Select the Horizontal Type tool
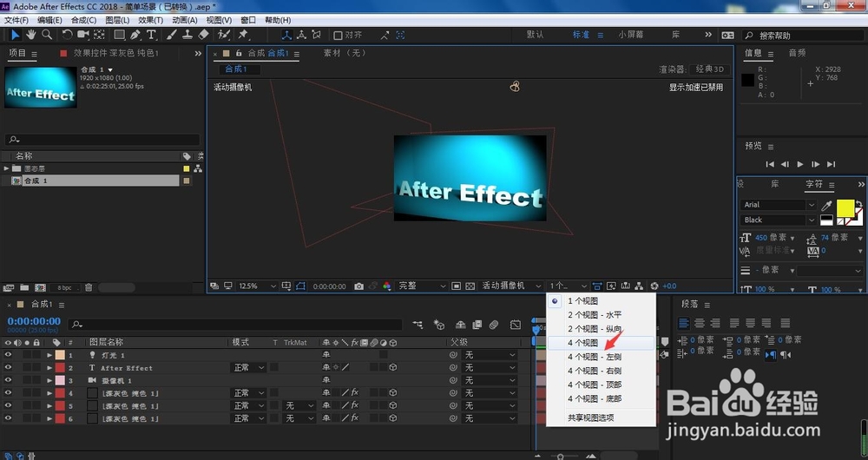Screen dimensions: 868x460 (151, 35)
